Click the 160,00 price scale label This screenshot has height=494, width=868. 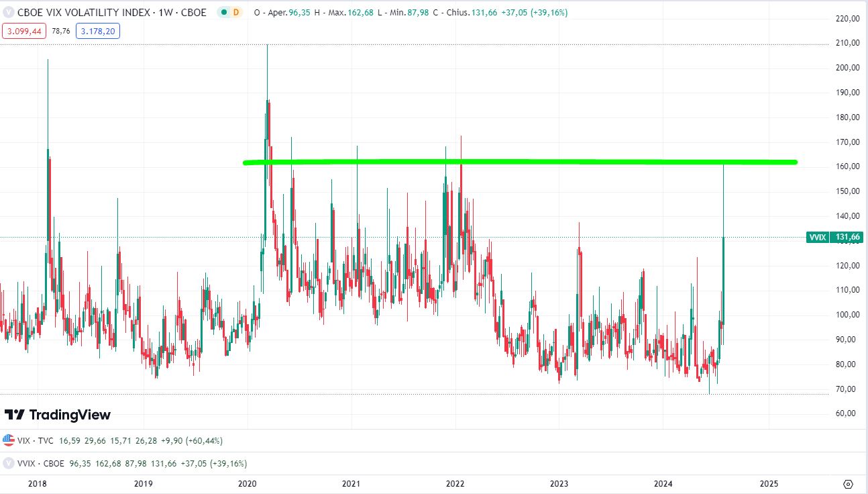(849, 167)
